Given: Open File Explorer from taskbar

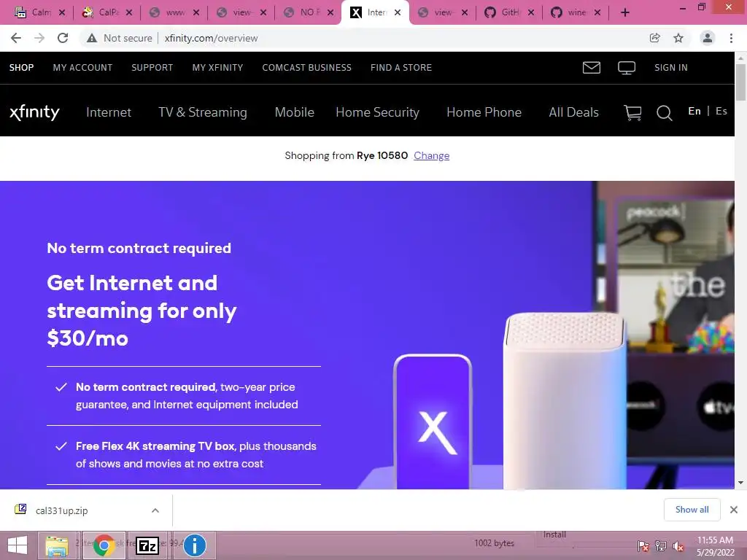Looking at the screenshot, I should (57, 545).
